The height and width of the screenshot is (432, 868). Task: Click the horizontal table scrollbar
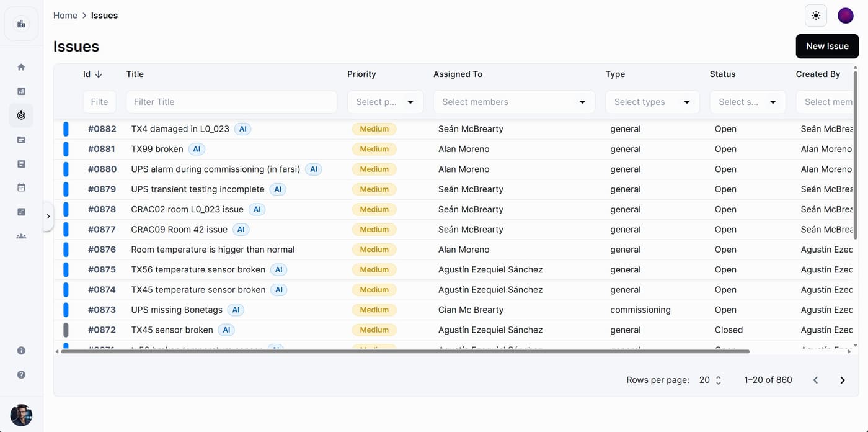pos(405,351)
